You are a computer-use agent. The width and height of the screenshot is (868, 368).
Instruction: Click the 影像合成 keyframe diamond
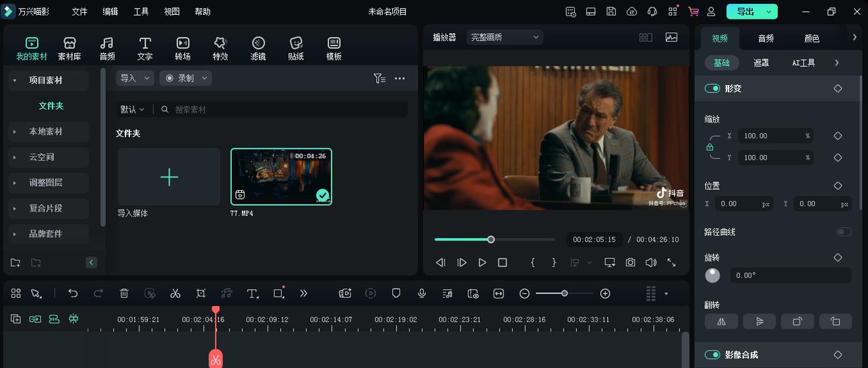838,355
